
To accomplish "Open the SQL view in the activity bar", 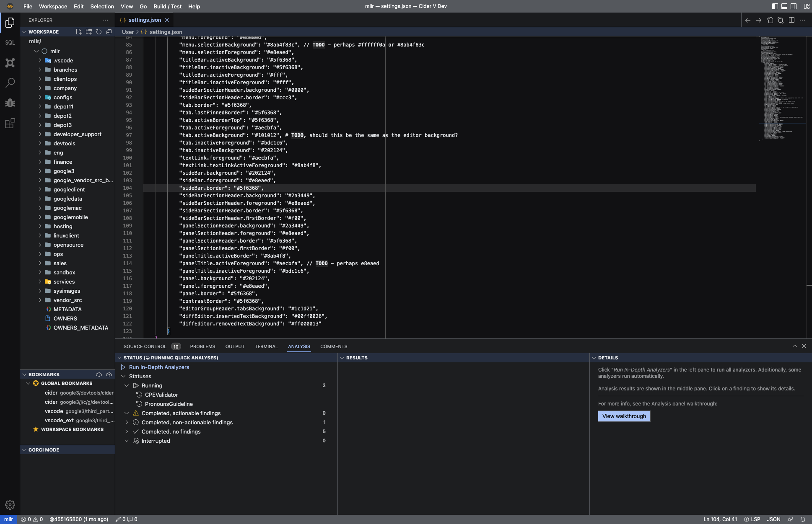I will (x=10, y=42).
